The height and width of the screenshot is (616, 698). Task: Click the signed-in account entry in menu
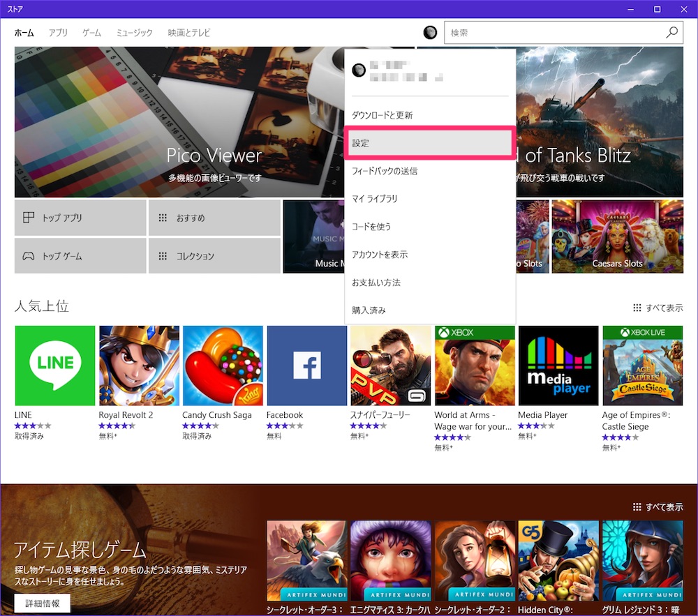(430, 71)
